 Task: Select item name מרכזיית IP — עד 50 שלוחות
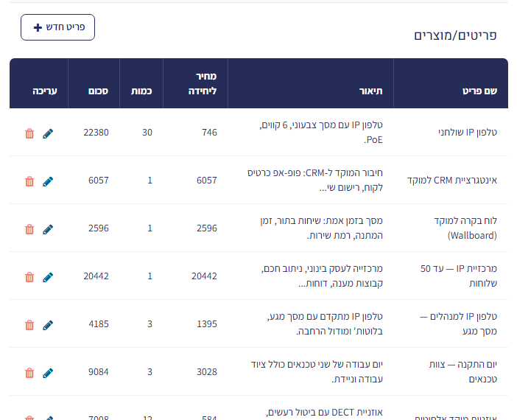click(x=459, y=276)
